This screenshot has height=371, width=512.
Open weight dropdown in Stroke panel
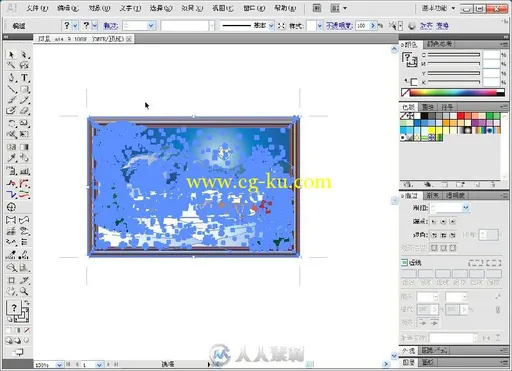pyautogui.click(x=466, y=208)
